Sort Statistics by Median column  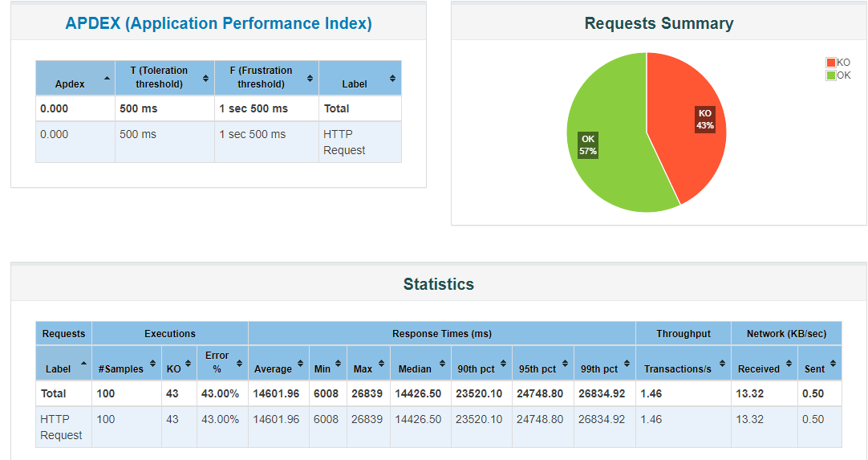click(x=420, y=364)
